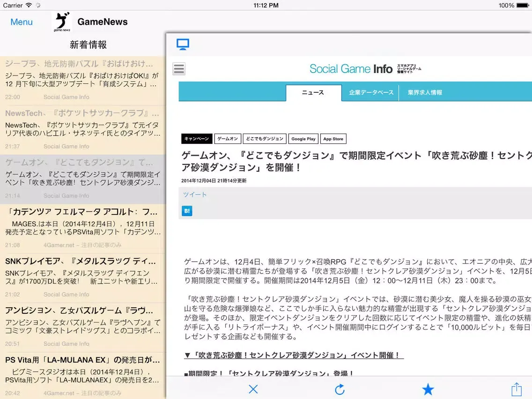The width and height of the screenshot is (532, 399).
Task: Select the Google Play tag
Action: point(303,139)
